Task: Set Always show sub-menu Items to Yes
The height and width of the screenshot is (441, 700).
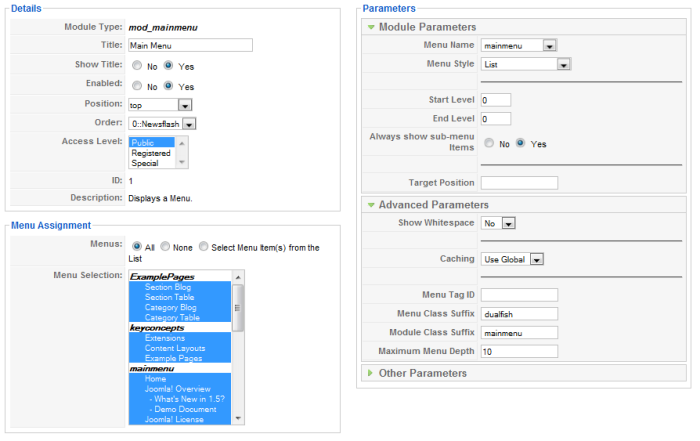Action: point(521,143)
